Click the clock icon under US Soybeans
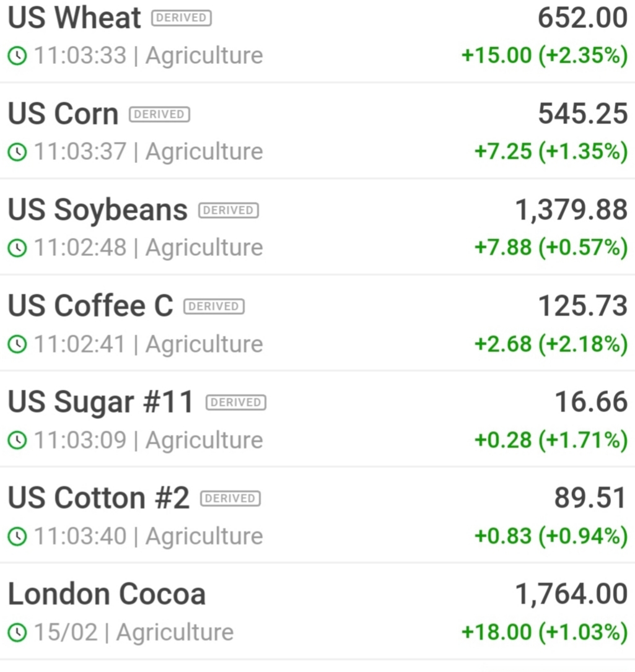 [17, 248]
